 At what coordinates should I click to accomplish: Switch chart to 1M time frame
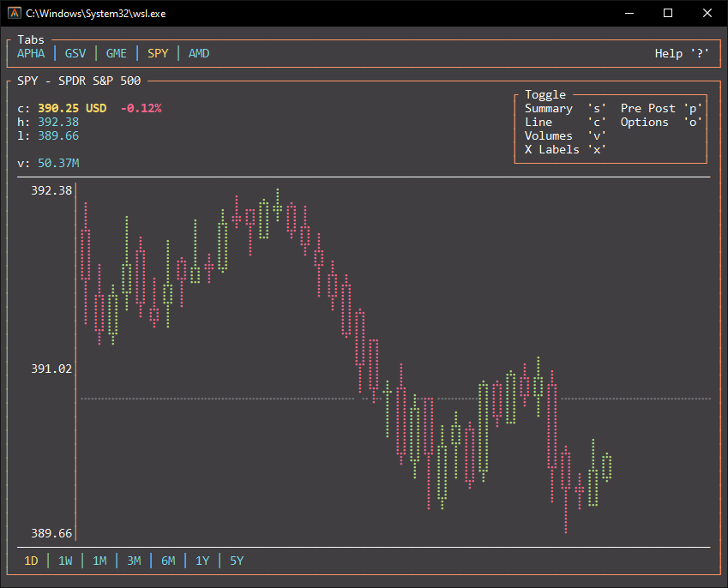(x=99, y=561)
